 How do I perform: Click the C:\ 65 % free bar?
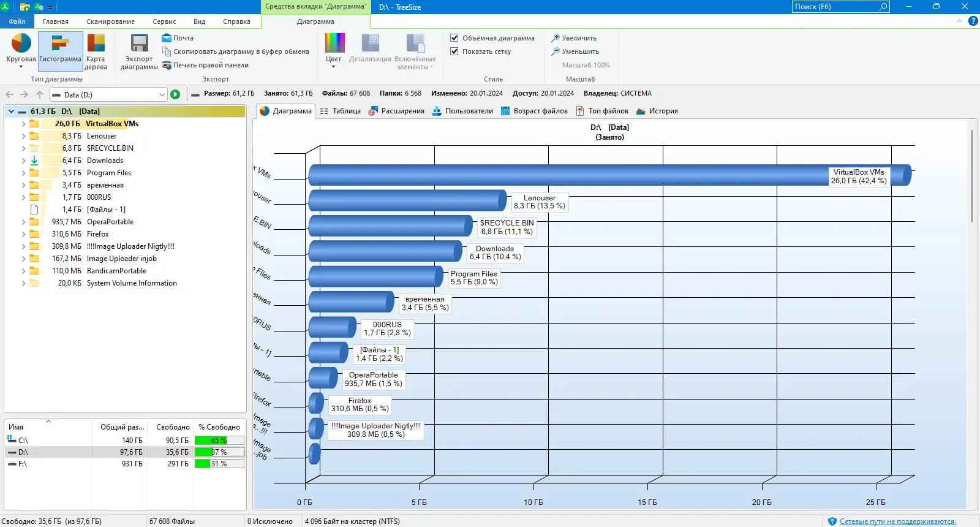point(219,441)
